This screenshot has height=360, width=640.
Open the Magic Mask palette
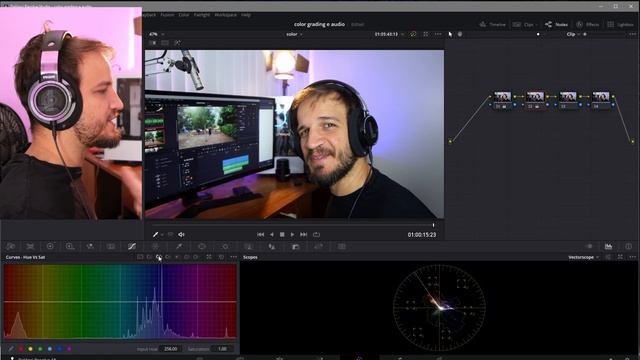tap(248, 246)
